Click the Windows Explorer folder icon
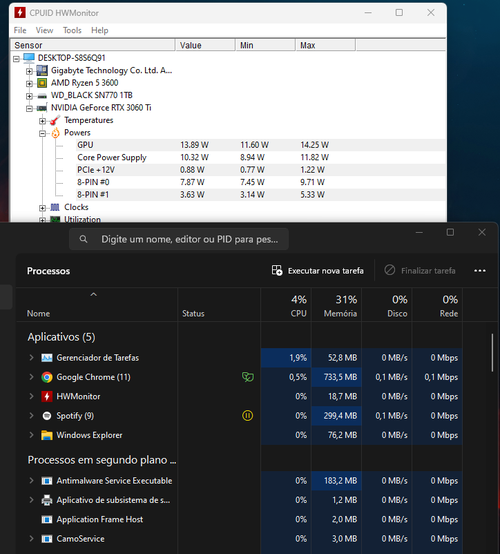This screenshot has height=554, width=500. [47, 435]
